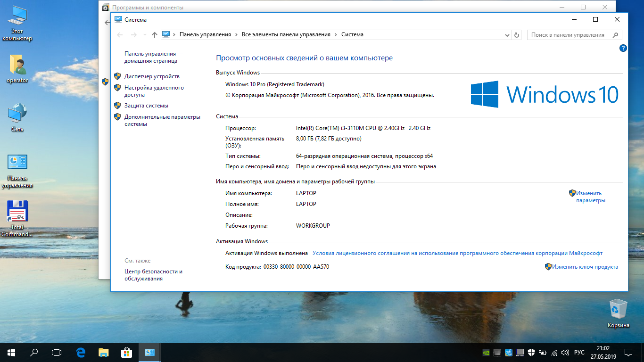Click product code 00330-80000-00000-AA570
This screenshot has height=362, width=644.
[x=296, y=267]
